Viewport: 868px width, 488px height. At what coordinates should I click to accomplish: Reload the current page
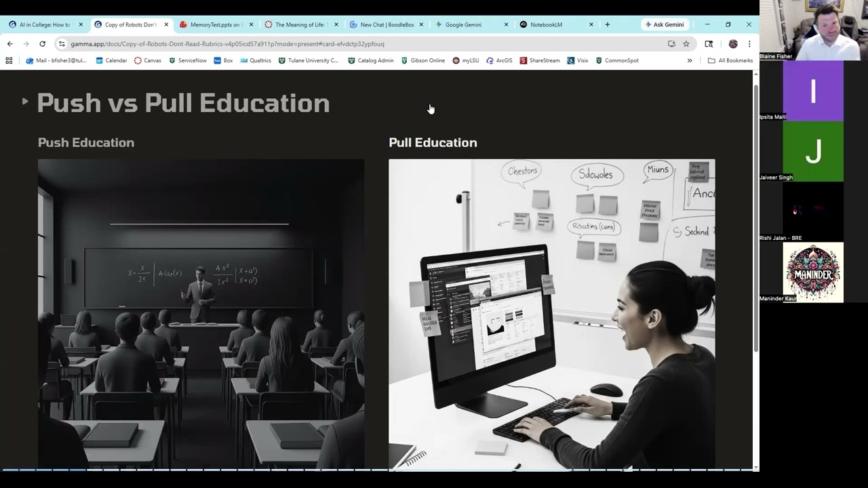[42, 43]
